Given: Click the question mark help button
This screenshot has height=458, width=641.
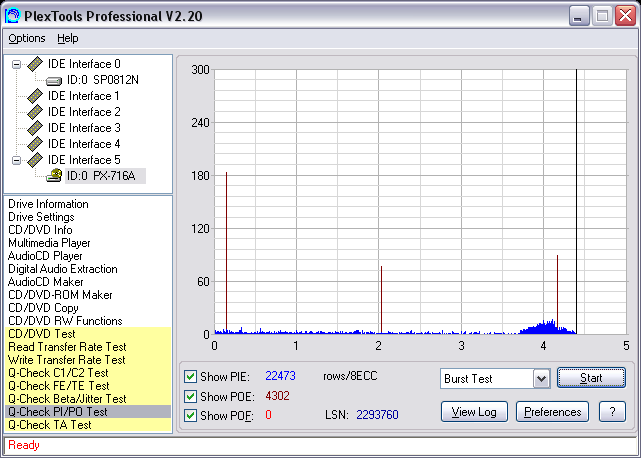Looking at the screenshot, I should pyautogui.click(x=612, y=412).
